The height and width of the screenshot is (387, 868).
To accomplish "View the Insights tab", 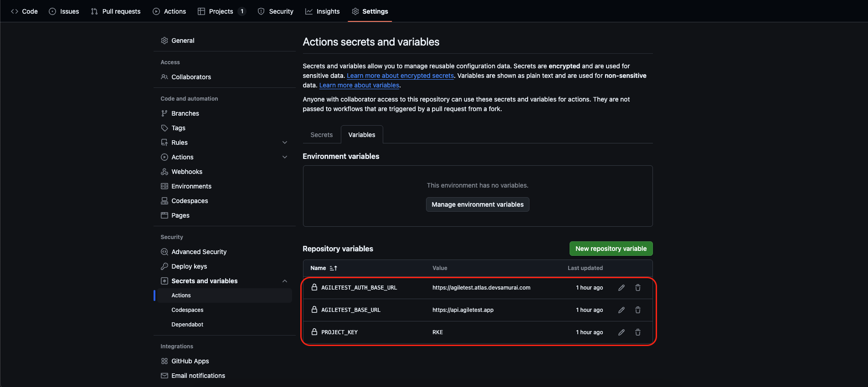I will coord(323,11).
